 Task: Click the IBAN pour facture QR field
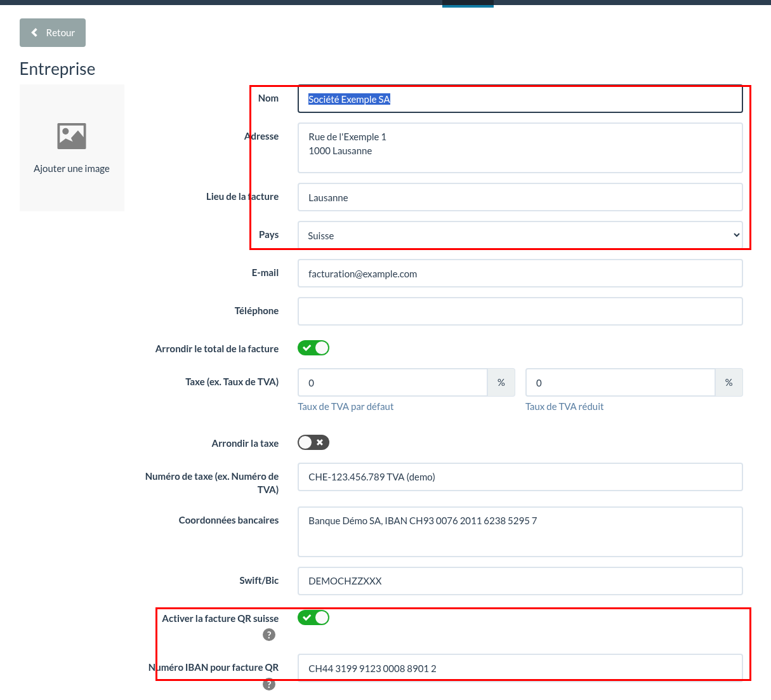click(520, 668)
